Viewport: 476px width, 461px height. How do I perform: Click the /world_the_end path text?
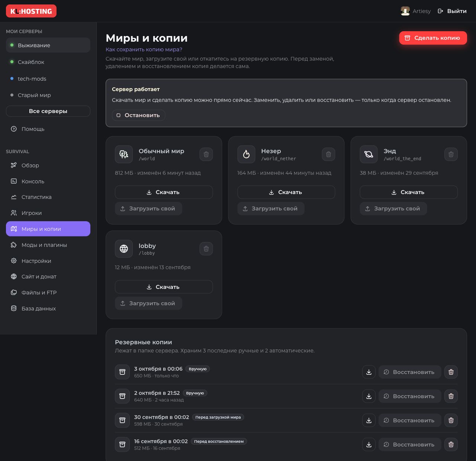pos(402,159)
